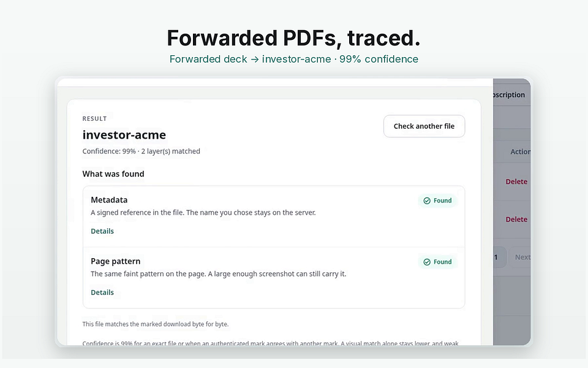This screenshot has height=368, width=588.
Task: Click the Forwarded PDFs, traced headline
Action: [293, 38]
